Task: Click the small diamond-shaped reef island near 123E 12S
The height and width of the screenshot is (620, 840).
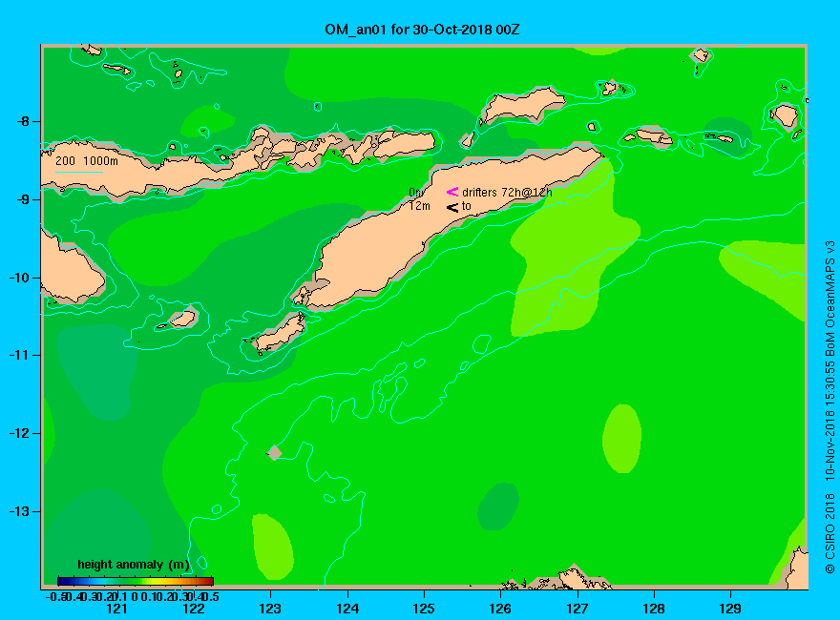Action: [x=274, y=452]
